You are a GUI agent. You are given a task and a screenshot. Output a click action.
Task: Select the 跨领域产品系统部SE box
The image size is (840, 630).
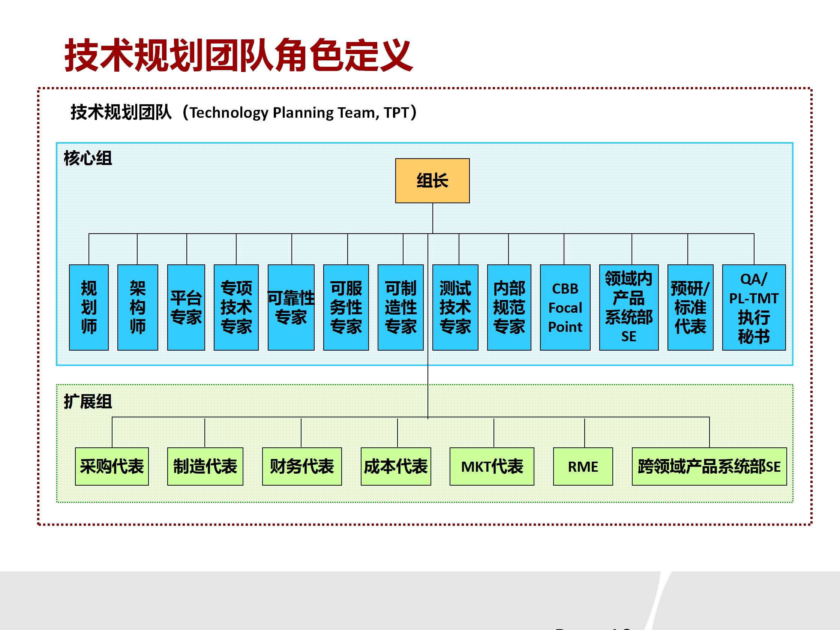[709, 466]
